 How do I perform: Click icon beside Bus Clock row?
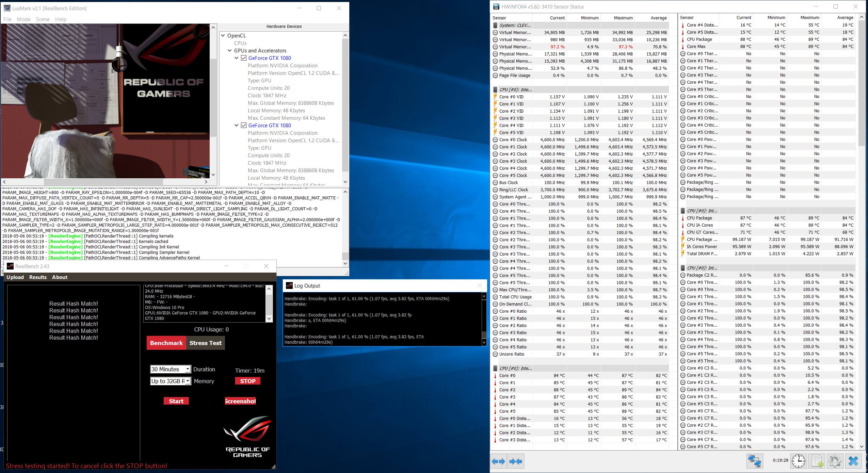coord(495,182)
